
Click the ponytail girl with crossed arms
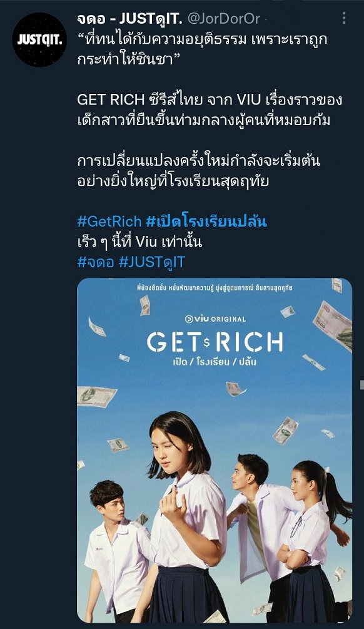point(313,541)
